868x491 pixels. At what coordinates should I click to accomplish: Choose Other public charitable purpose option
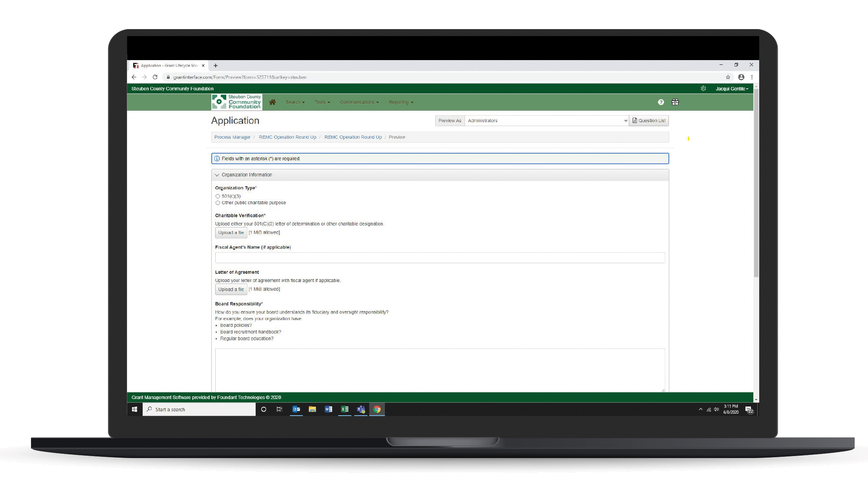218,203
